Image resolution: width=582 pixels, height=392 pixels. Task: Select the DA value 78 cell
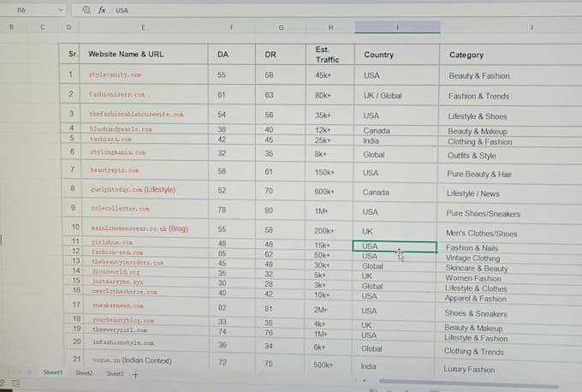(232, 210)
